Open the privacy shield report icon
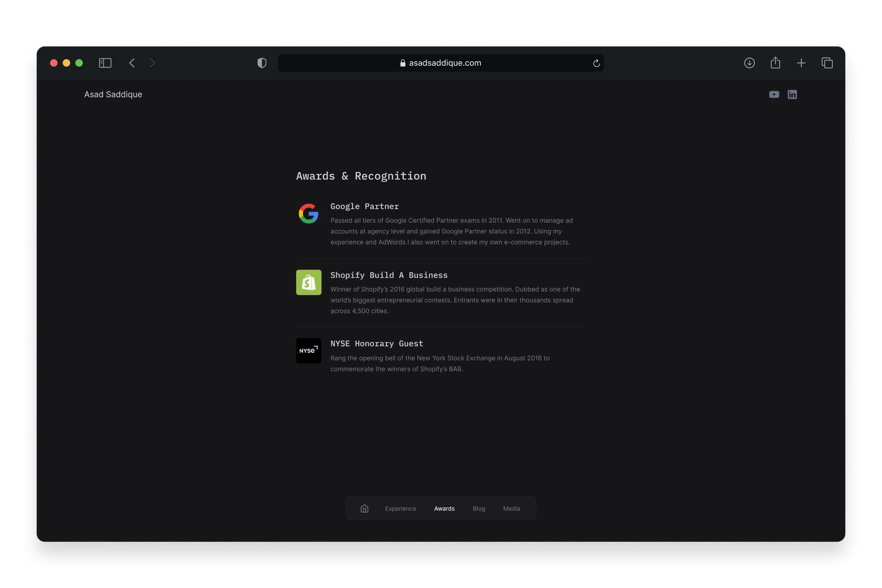This screenshot has height=588, width=882. pyautogui.click(x=262, y=63)
